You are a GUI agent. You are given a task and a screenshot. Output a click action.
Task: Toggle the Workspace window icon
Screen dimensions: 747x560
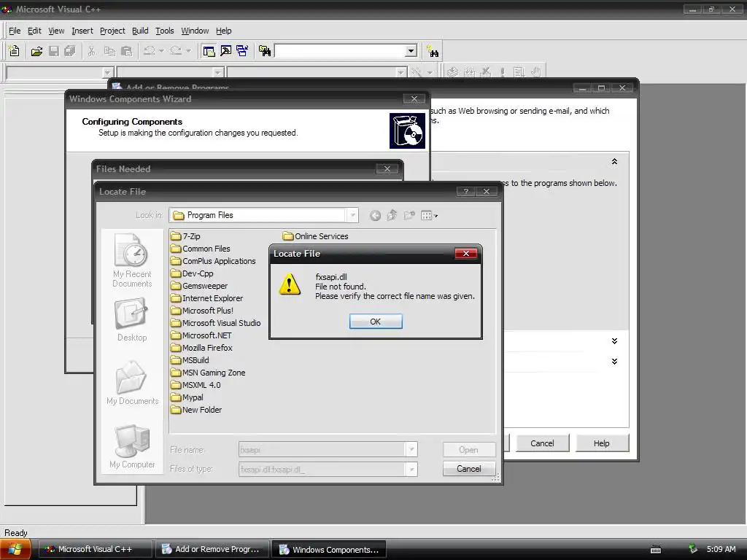pyautogui.click(x=209, y=51)
